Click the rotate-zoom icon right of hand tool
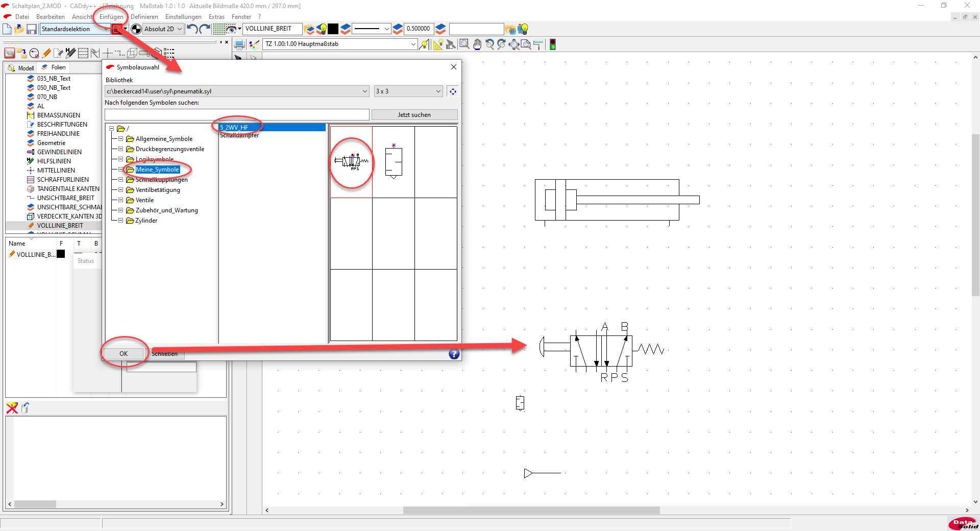The image size is (980, 531). [489, 44]
